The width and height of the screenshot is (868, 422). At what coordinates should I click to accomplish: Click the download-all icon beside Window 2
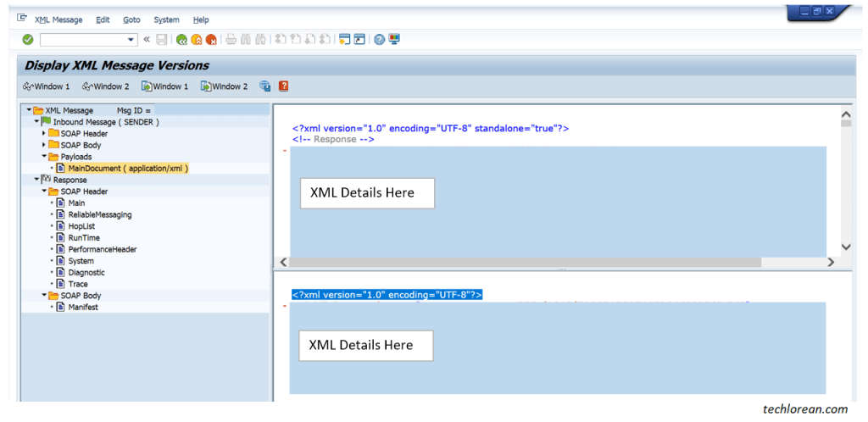(265, 86)
